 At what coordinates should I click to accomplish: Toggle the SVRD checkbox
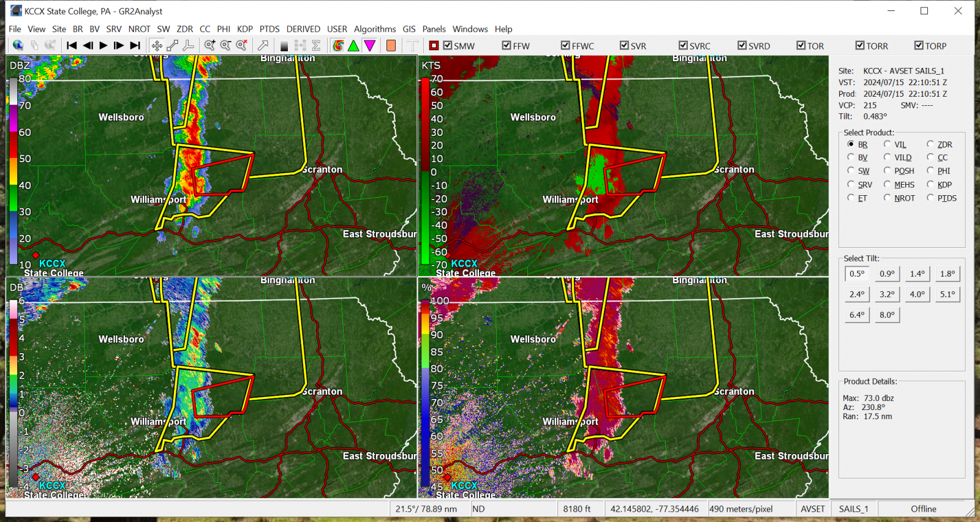[x=742, y=45]
